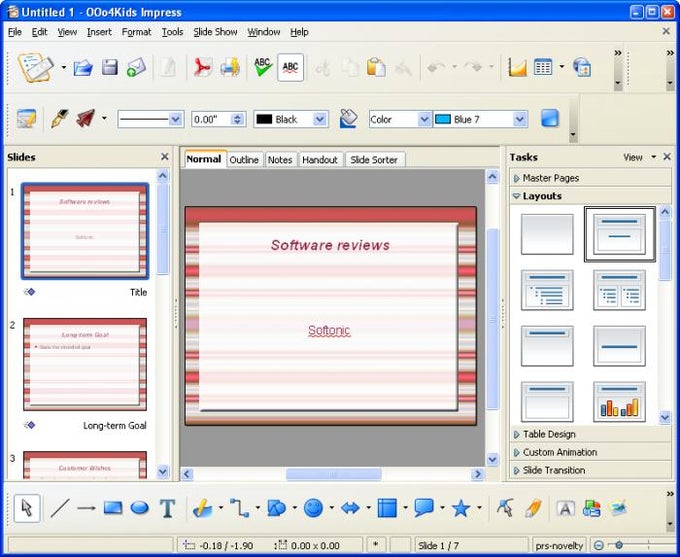The width and height of the screenshot is (680, 557).
Task: Open the Format menu
Action: click(x=136, y=32)
